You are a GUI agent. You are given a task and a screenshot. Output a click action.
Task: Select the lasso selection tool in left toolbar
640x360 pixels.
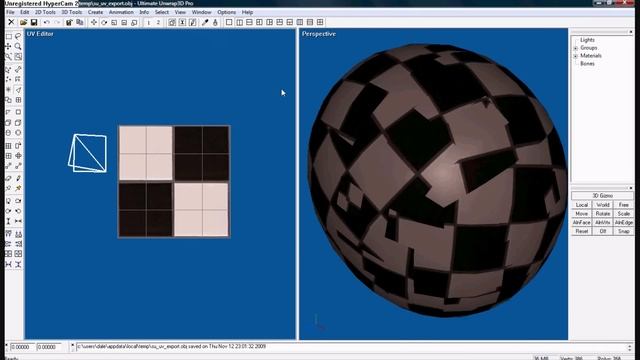point(18,37)
